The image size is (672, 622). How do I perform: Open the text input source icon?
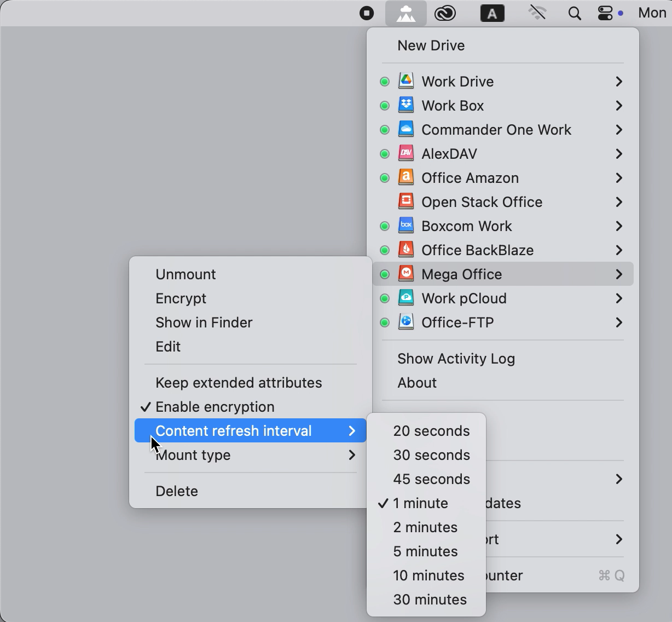pyautogui.click(x=492, y=13)
